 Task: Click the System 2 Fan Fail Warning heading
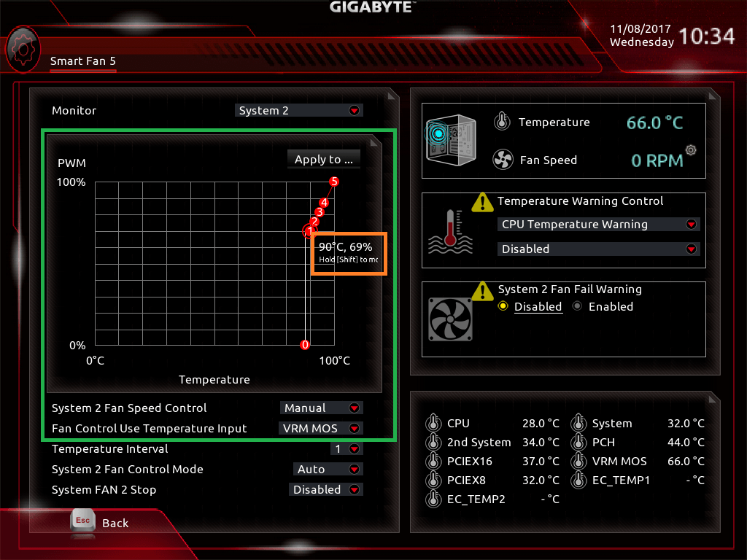[570, 289]
